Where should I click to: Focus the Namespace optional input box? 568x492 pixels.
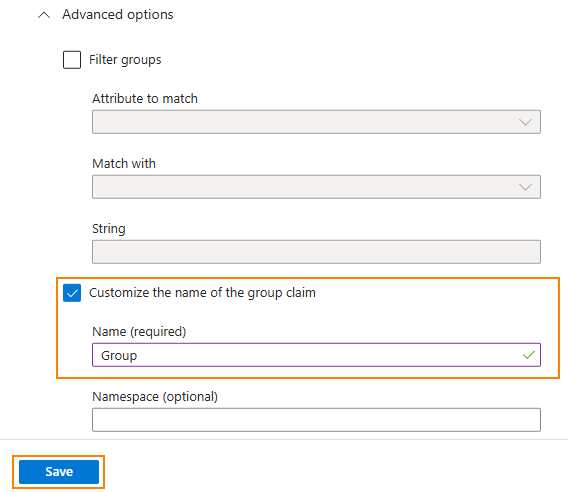(316, 420)
